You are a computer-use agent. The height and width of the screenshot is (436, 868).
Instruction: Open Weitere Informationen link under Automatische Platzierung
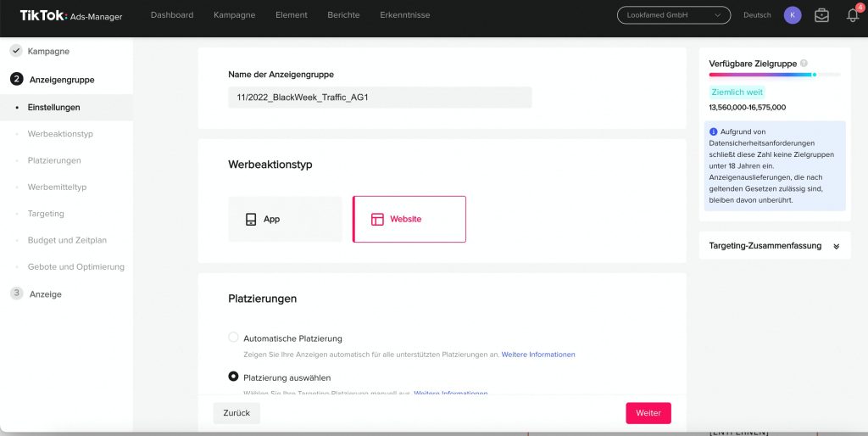(x=538, y=354)
